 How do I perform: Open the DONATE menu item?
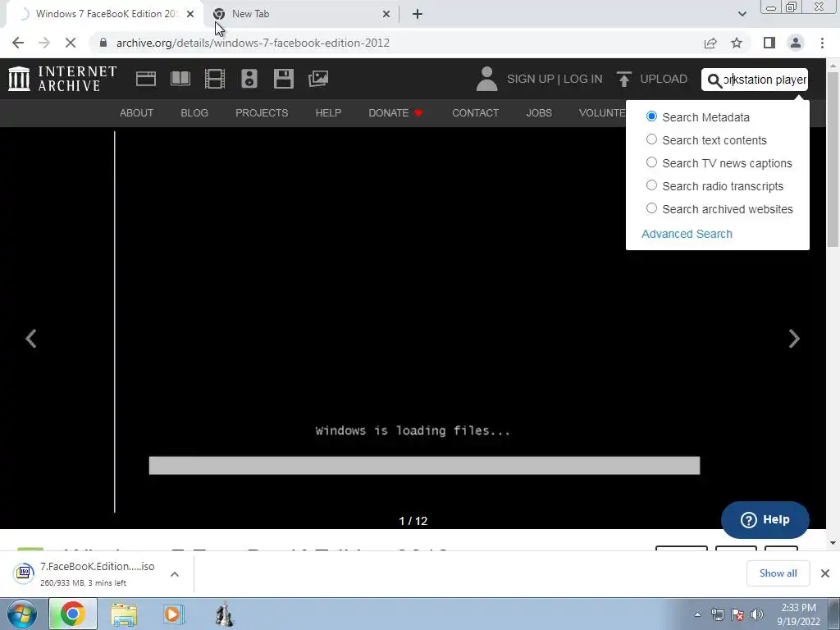[396, 113]
